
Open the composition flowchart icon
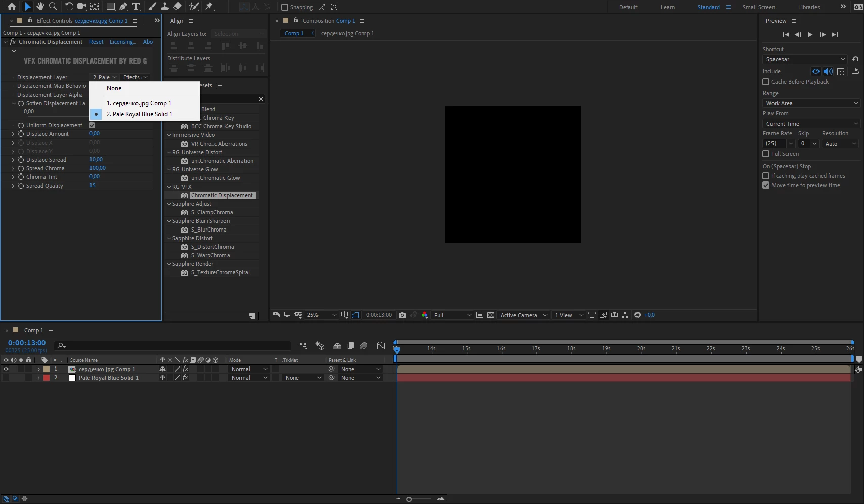(625, 315)
